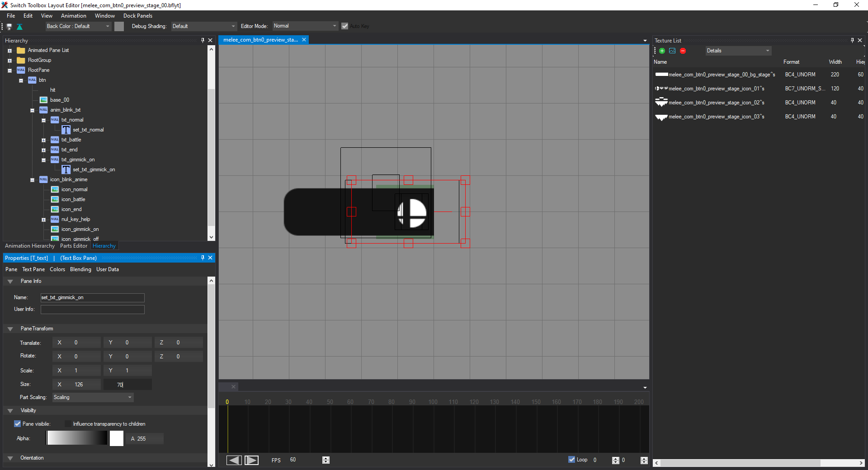Switch to the Parts Editor tab
The image size is (868, 470).
click(73, 246)
